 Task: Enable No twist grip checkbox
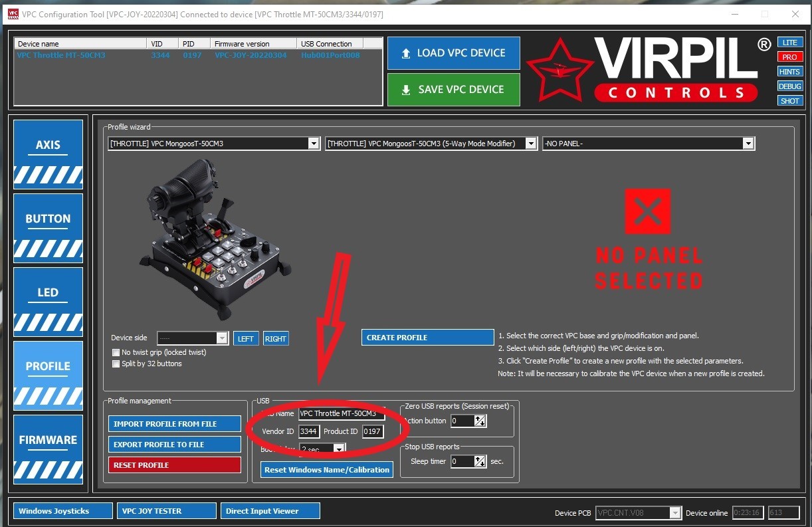point(116,352)
